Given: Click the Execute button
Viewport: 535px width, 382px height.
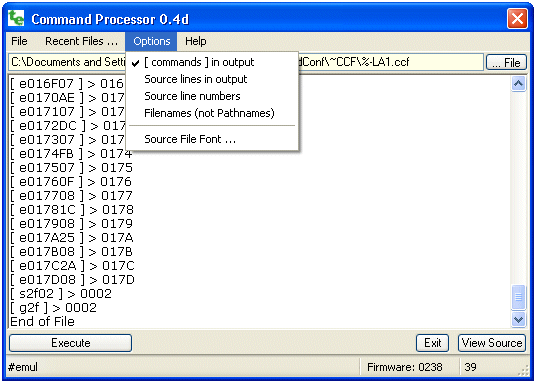Looking at the screenshot, I should 71,343.
